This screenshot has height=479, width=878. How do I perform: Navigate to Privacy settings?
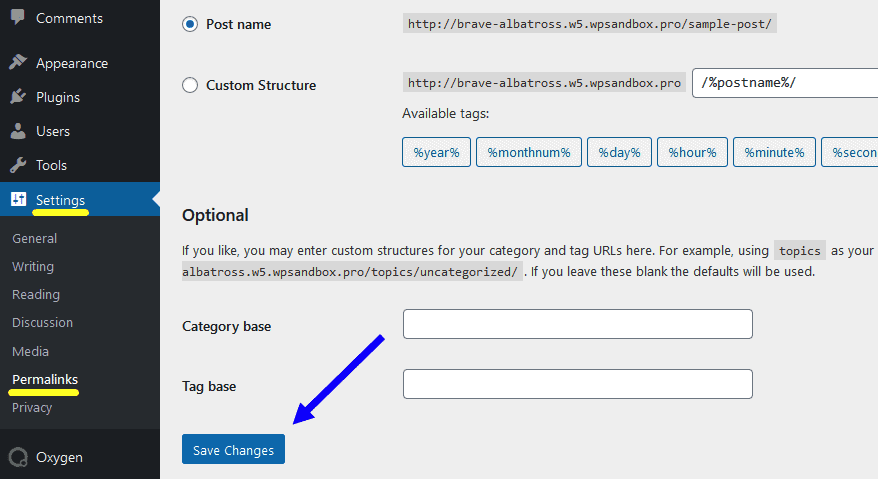pos(32,407)
